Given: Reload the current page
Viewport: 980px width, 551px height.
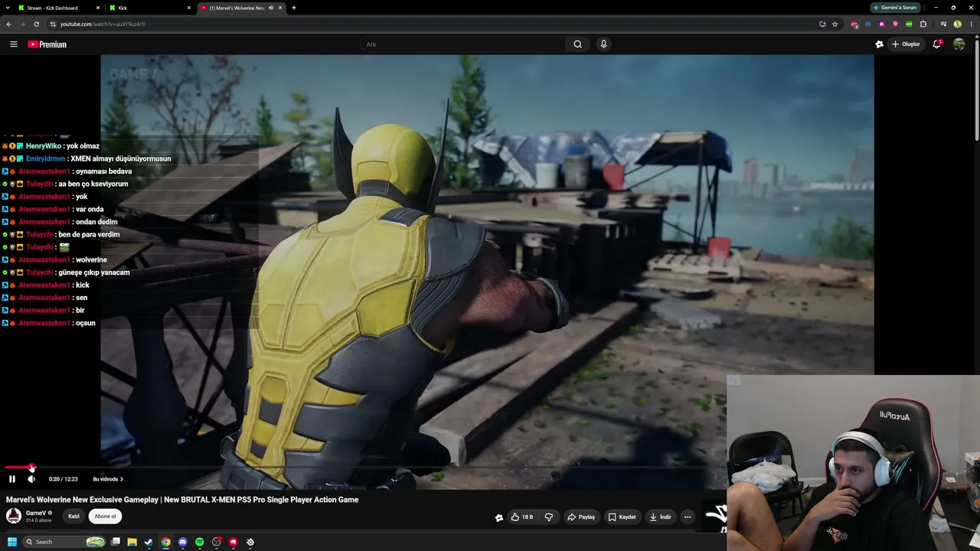Looking at the screenshot, I should click(36, 24).
